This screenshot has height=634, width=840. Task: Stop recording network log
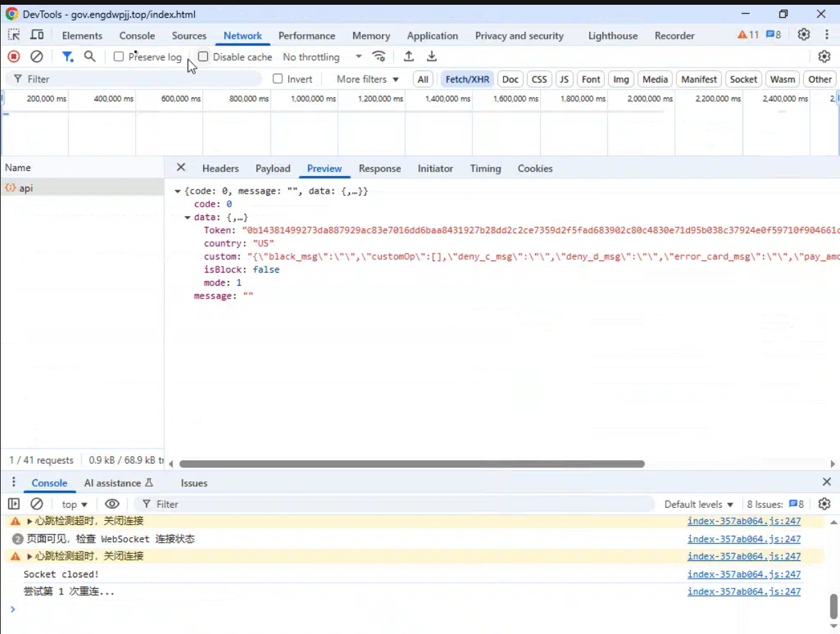14,57
